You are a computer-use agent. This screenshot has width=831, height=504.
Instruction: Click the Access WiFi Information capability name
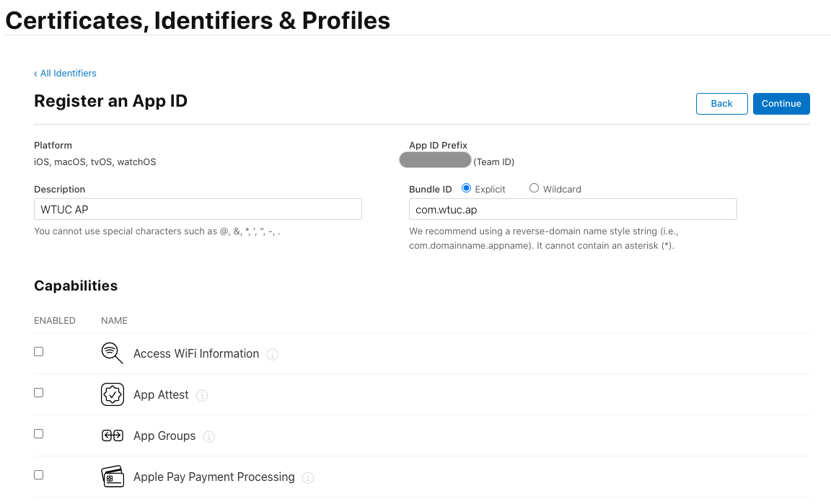pyautogui.click(x=196, y=354)
